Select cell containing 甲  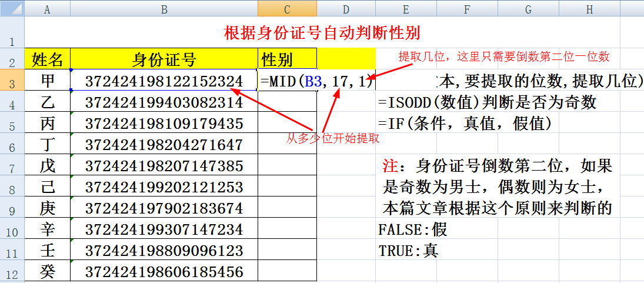click(x=48, y=80)
